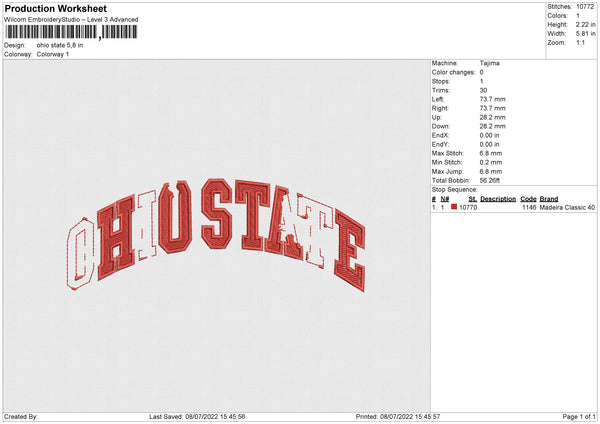Click the Height value 2.22 in
This screenshot has width=600, height=424.
(585, 24)
